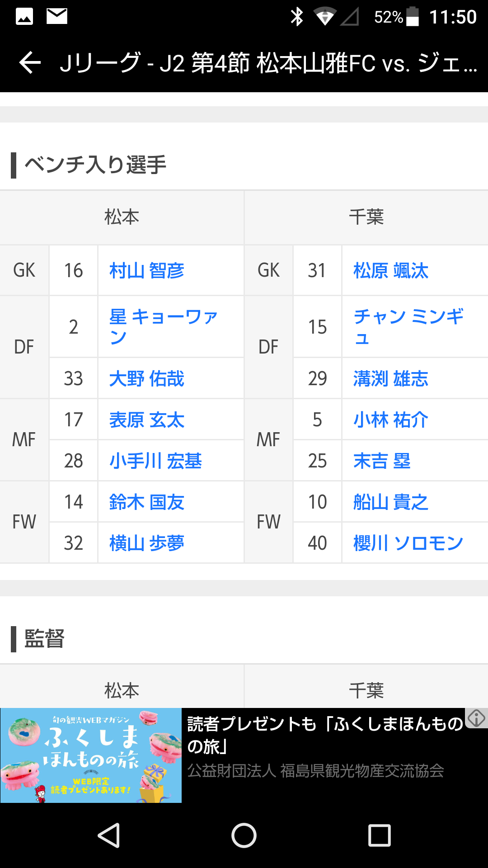This screenshot has width=488, height=868.
Task: Tap the image notification icon
Action: pos(24,17)
